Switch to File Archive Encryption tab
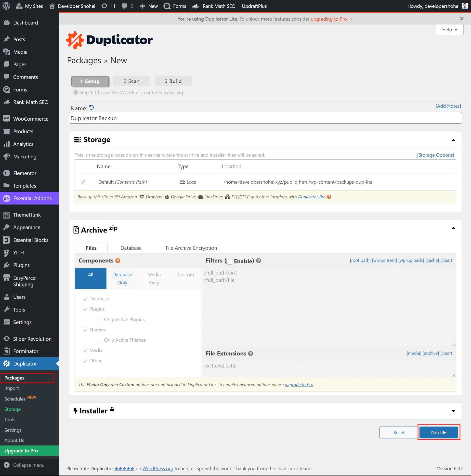The image size is (471, 476). 191,248
